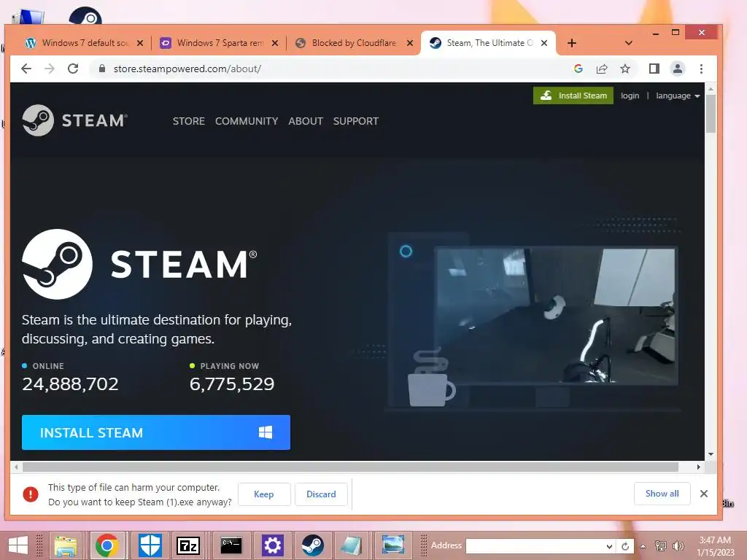Screen dimensions: 747x560
Task: Click the taskbar Address input field
Action: click(x=535, y=546)
